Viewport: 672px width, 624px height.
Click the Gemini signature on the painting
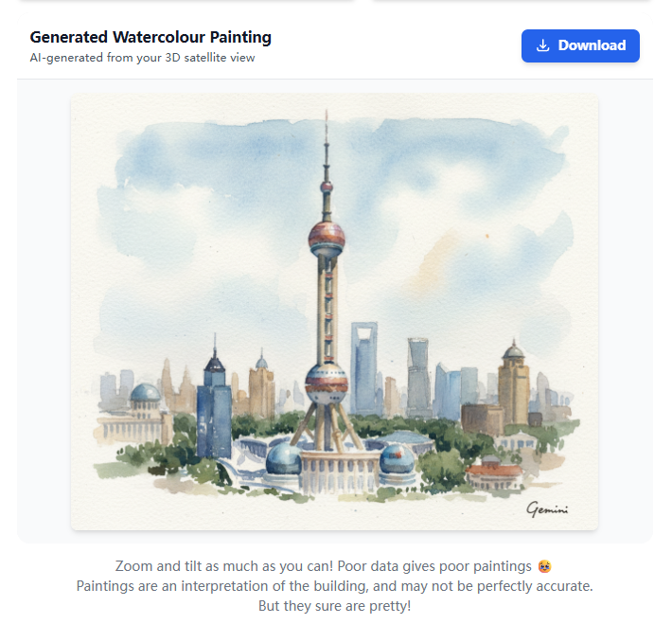547,508
